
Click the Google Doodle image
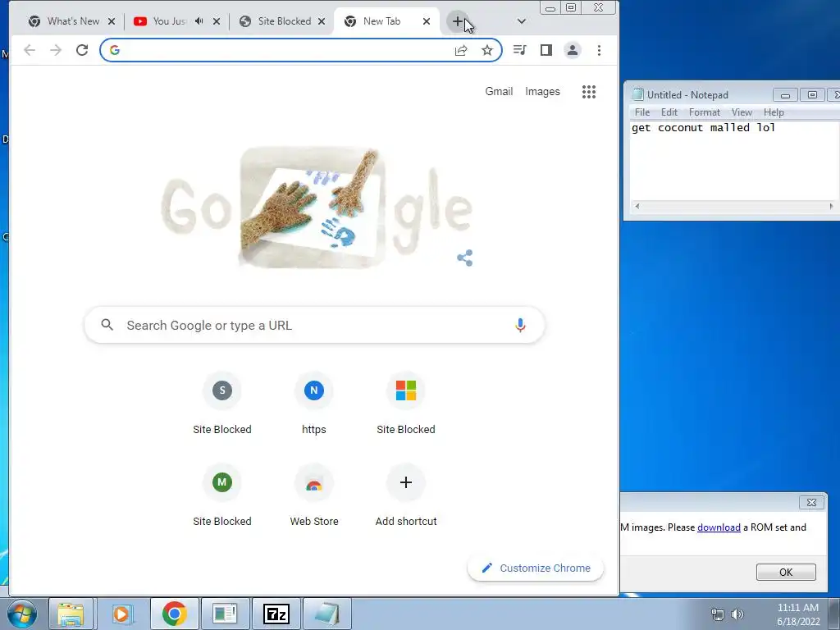pos(316,208)
